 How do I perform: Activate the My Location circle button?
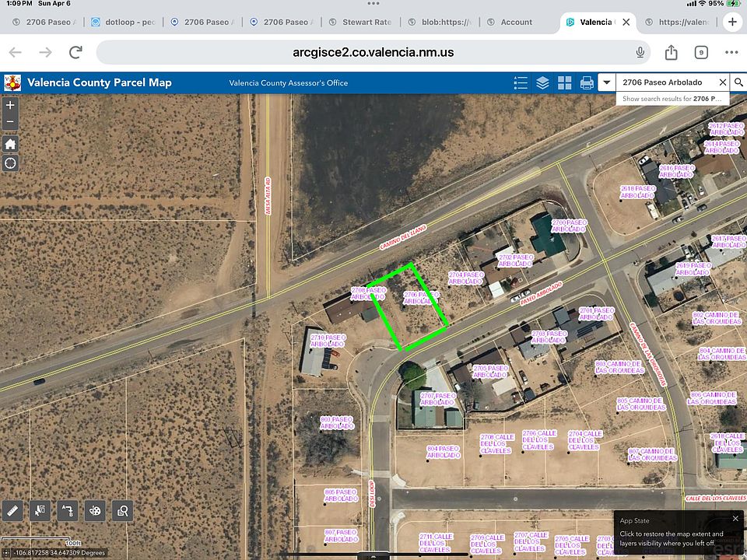[10, 163]
